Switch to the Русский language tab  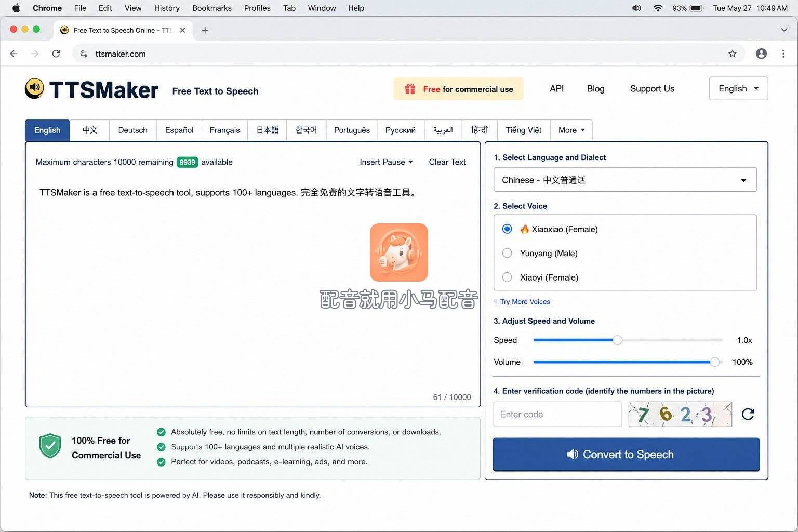[x=401, y=130]
